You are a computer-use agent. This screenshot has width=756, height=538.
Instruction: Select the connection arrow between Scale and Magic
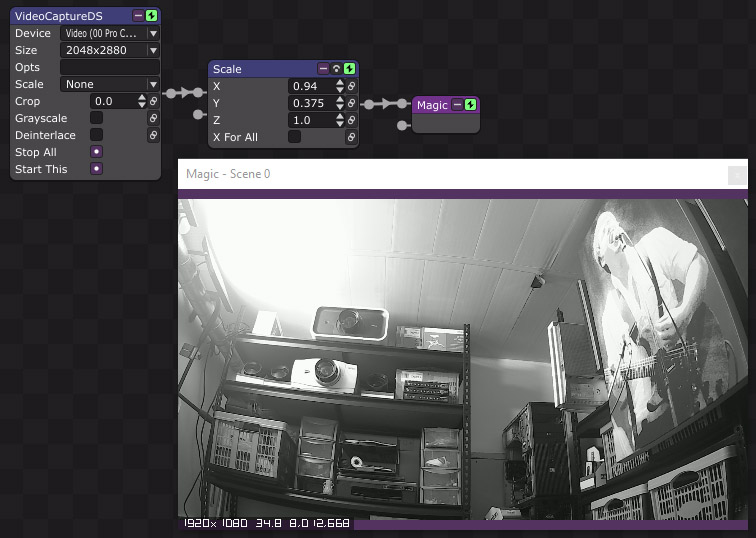386,104
